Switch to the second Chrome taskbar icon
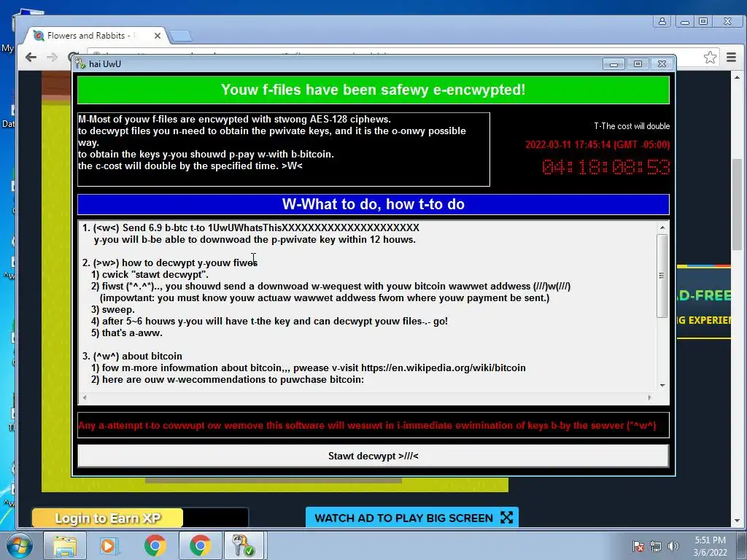 (x=200, y=545)
